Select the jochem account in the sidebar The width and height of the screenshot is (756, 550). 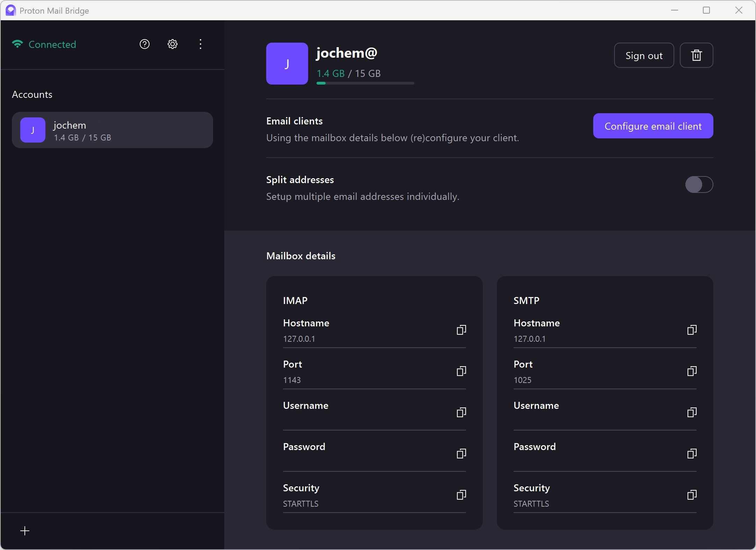[112, 130]
